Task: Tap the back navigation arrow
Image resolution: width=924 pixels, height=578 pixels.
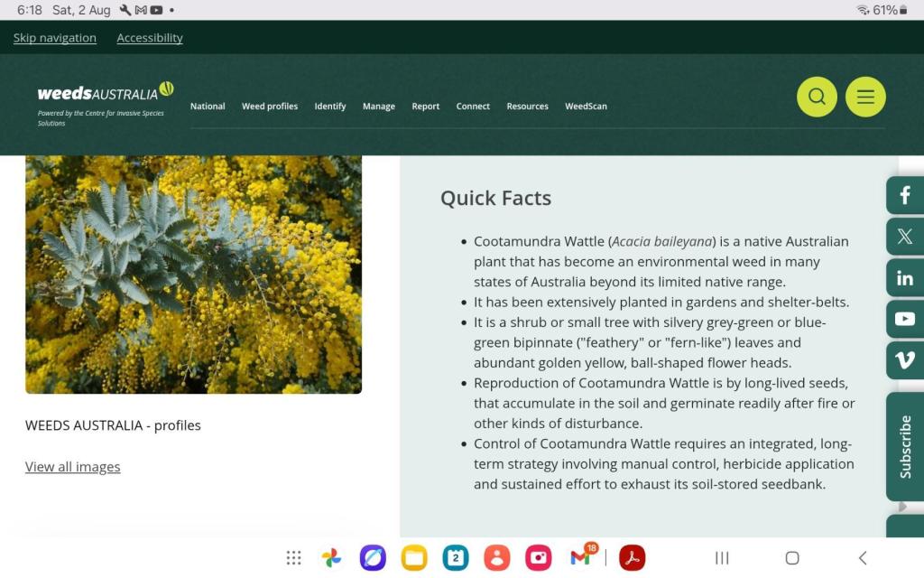Action: click(863, 558)
